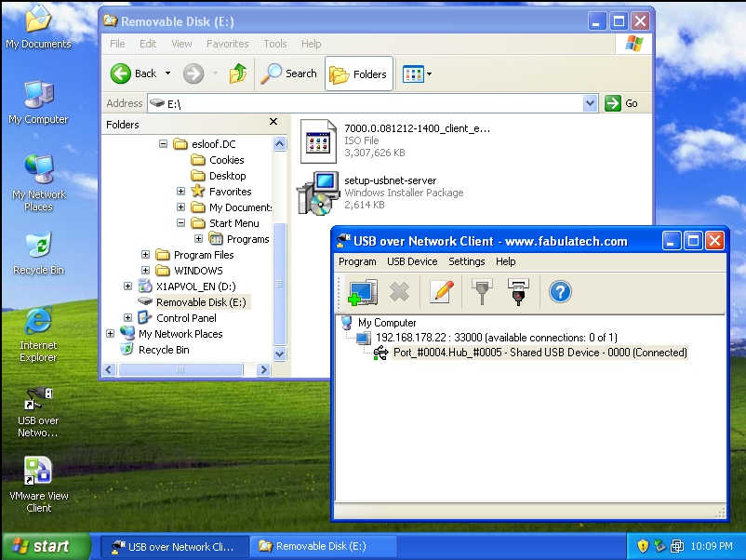Collapse the Start Menu folder

(x=180, y=222)
